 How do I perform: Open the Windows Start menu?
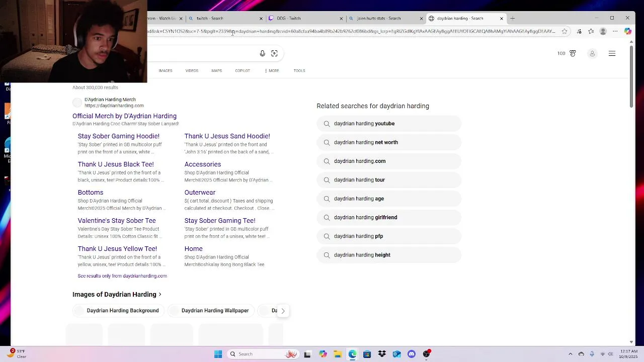218,354
